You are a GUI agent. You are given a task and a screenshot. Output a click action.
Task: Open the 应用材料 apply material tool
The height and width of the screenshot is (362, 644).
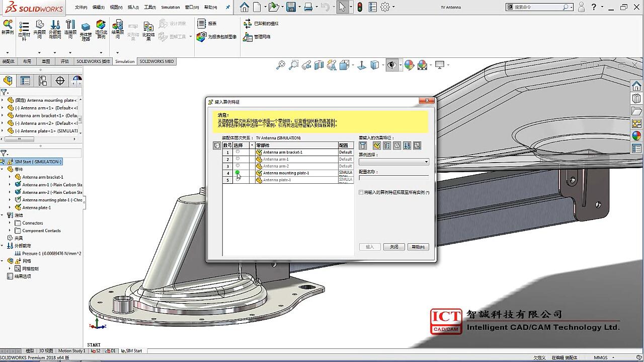pos(24,30)
